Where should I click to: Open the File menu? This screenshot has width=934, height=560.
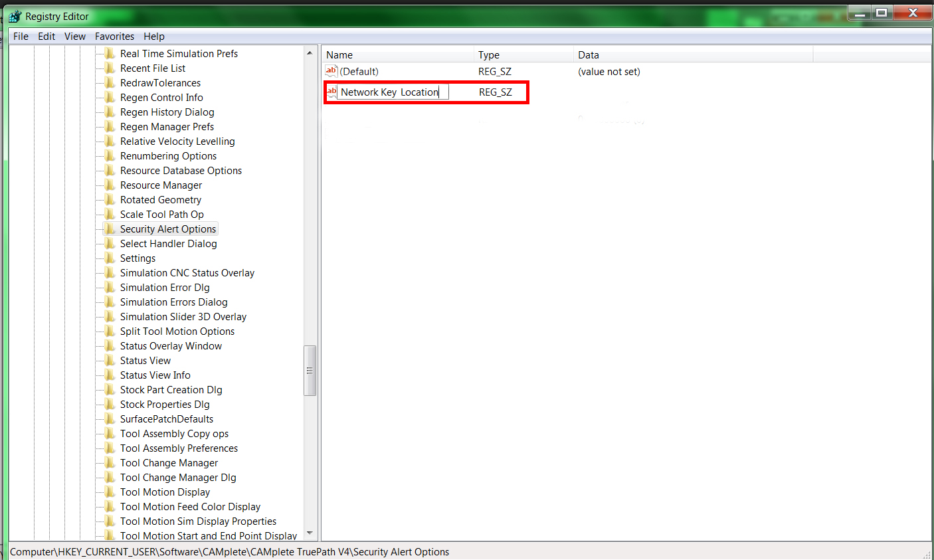click(x=21, y=37)
